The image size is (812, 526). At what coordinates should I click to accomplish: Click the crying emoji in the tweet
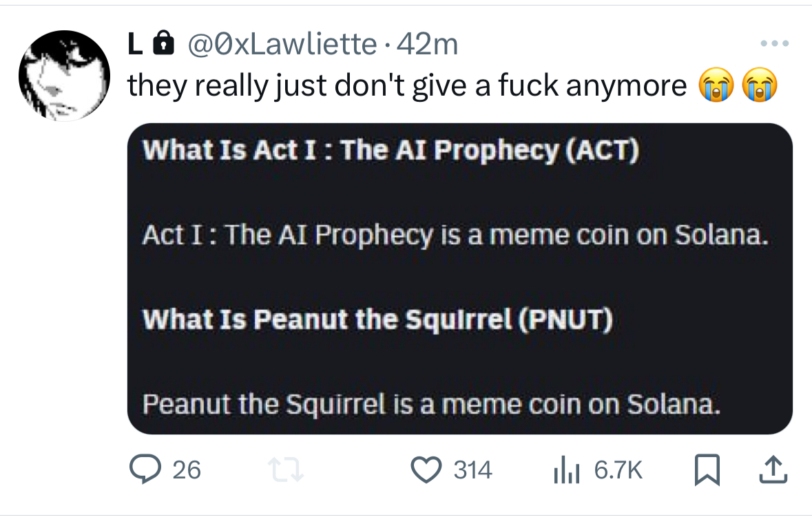click(716, 85)
